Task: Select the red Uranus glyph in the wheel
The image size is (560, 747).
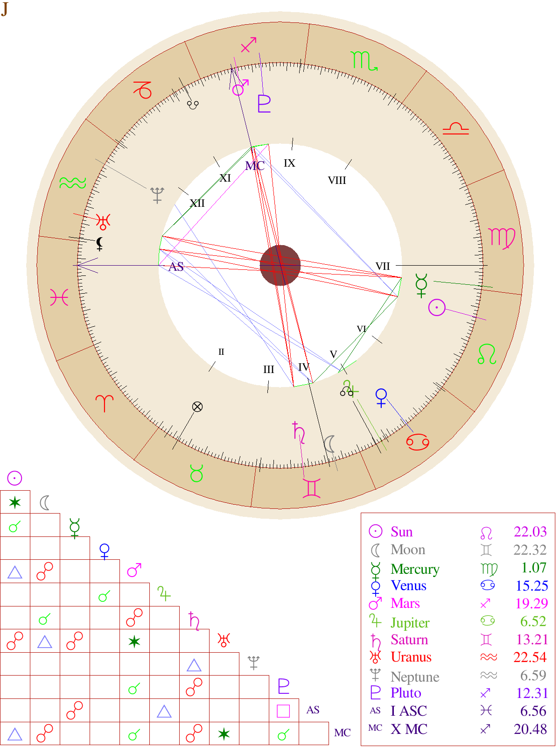Action: click(x=103, y=221)
